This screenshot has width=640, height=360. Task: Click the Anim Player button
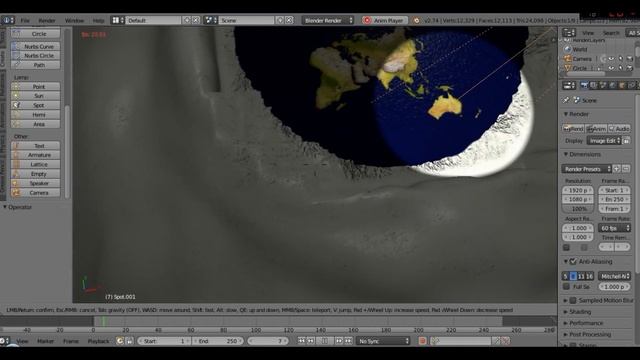384,20
